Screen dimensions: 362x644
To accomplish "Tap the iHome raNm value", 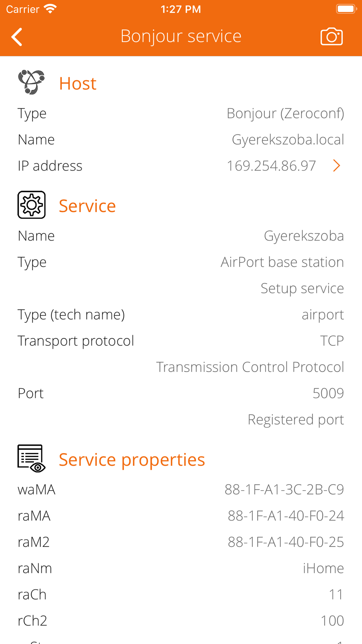I will tap(323, 568).
